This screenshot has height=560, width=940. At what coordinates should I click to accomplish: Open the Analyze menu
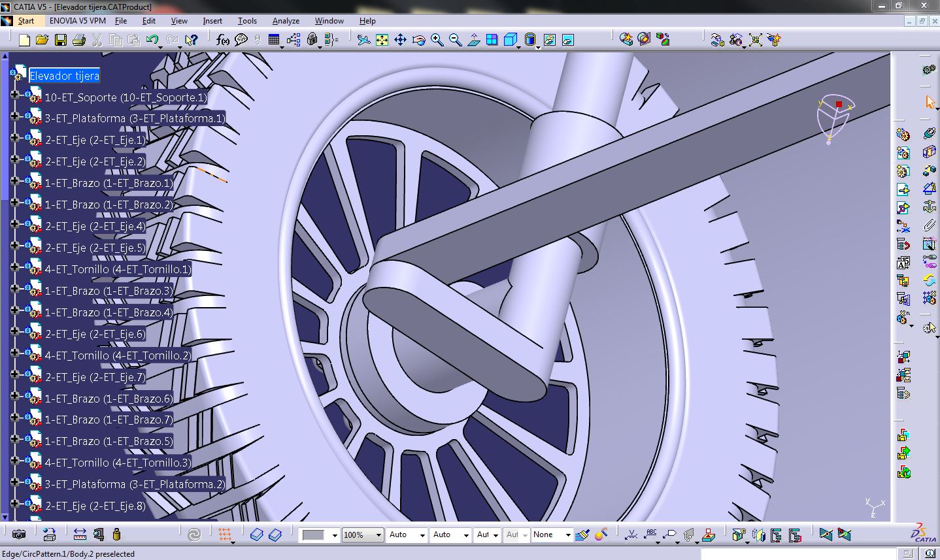click(x=286, y=21)
